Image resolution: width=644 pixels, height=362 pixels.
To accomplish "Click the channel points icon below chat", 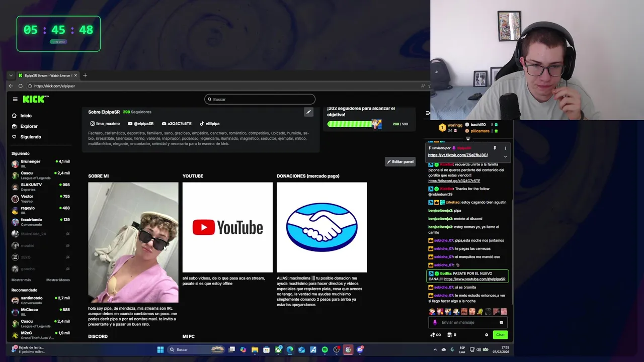I will tap(436, 335).
